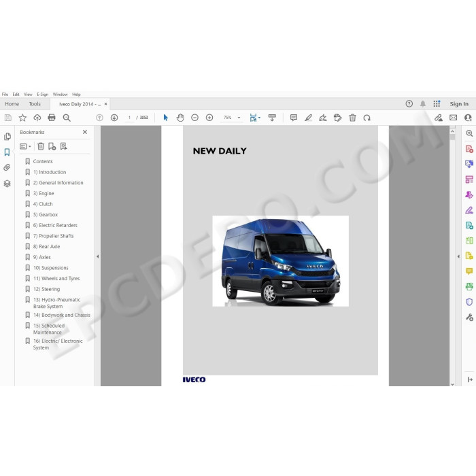Select the Highlight text pen tool
This screenshot has width=476, height=476.
pos(308,118)
